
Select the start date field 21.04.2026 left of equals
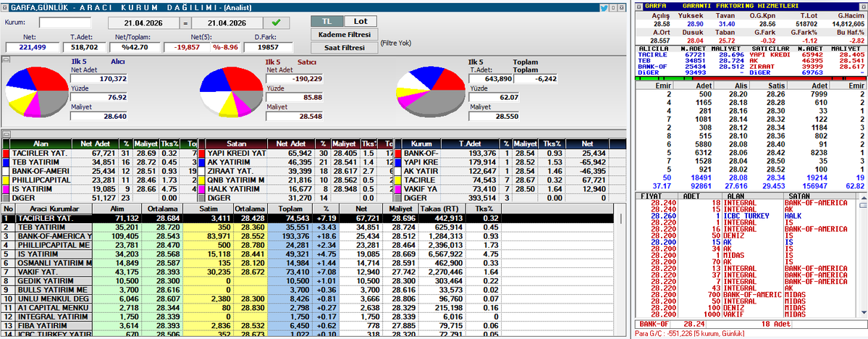tap(144, 23)
